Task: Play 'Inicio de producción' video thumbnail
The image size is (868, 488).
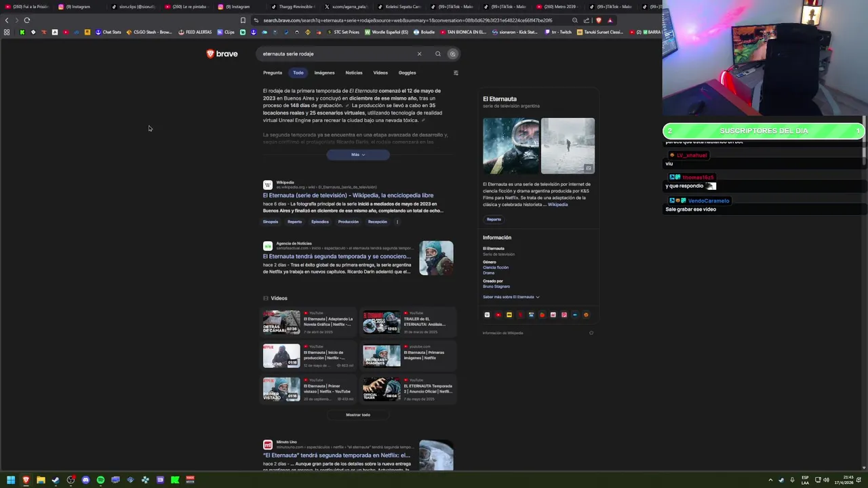Action: (x=281, y=356)
